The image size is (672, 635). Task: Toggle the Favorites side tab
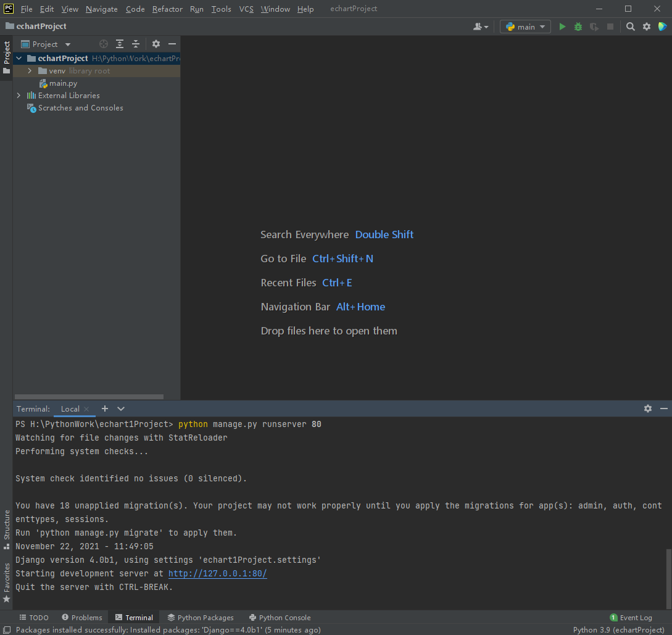6,583
